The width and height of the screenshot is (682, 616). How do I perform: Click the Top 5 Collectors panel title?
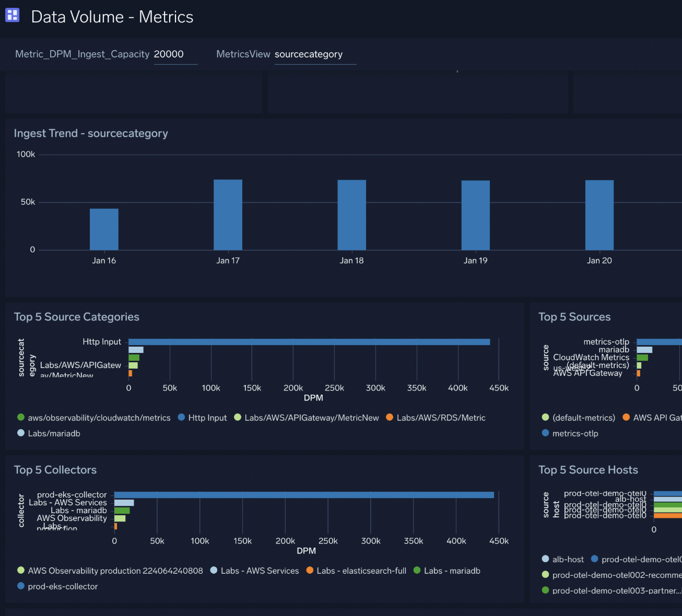[x=55, y=470]
